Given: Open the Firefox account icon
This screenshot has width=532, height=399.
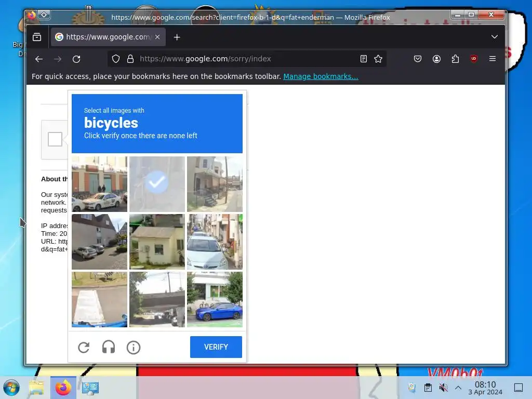Looking at the screenshot, I should [x=436, y=59].
